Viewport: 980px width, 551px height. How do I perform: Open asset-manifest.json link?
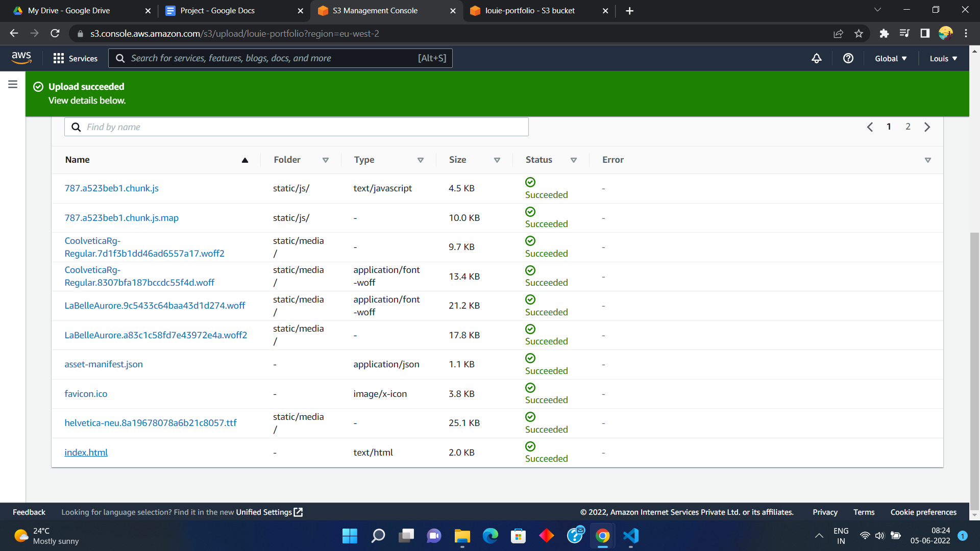click(104, 364)
